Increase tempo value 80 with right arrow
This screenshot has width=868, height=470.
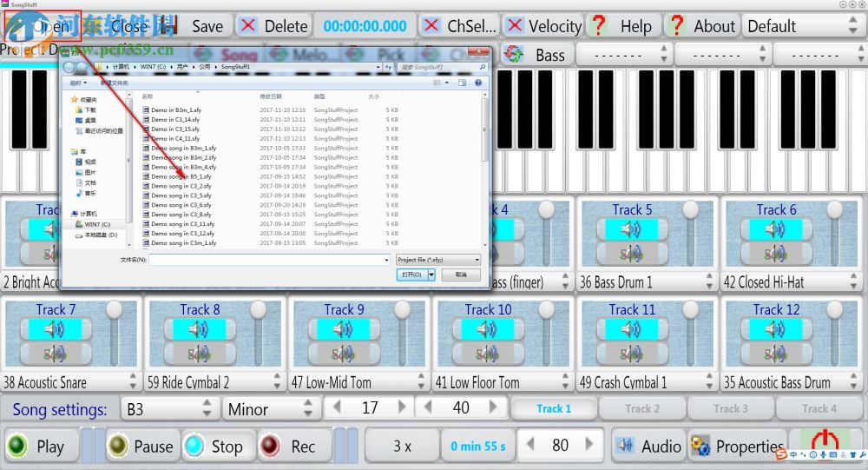tap(589, 445)
